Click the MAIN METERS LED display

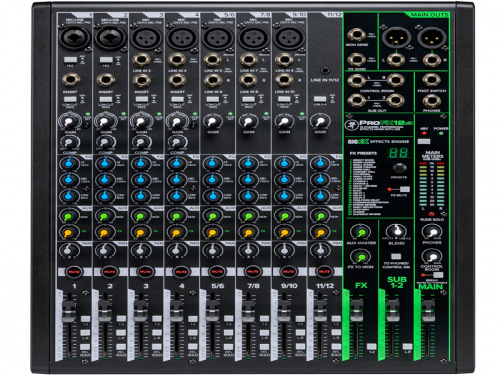point(432,184)
